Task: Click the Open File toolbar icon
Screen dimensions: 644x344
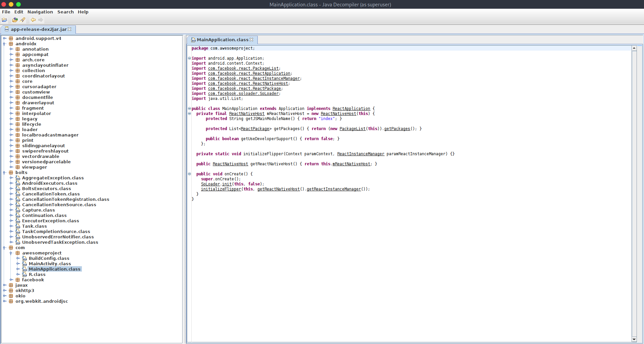Action: coord(5,20)
